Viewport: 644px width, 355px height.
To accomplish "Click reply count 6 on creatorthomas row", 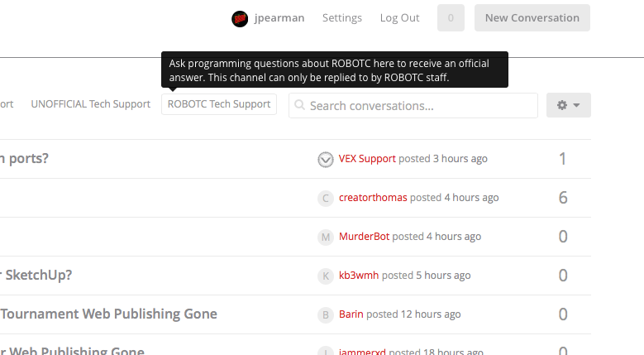I will pos(563,198).
